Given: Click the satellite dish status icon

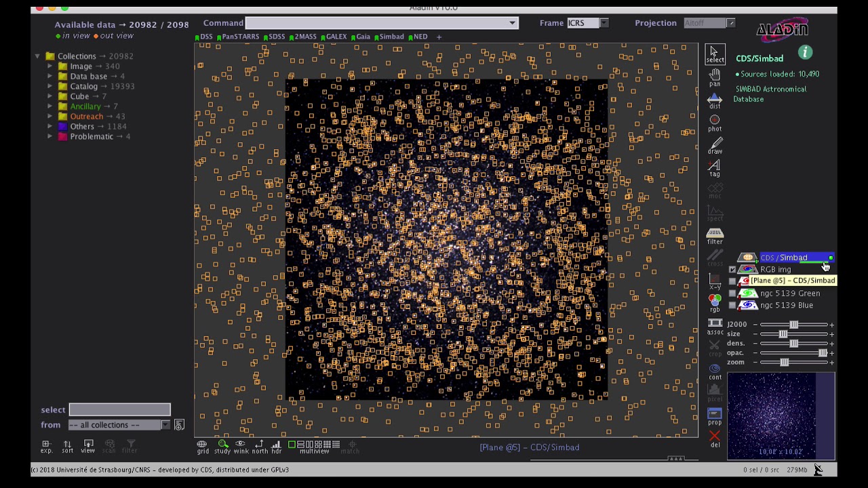Looking at the screenshot, I should (x=818, y=470).
